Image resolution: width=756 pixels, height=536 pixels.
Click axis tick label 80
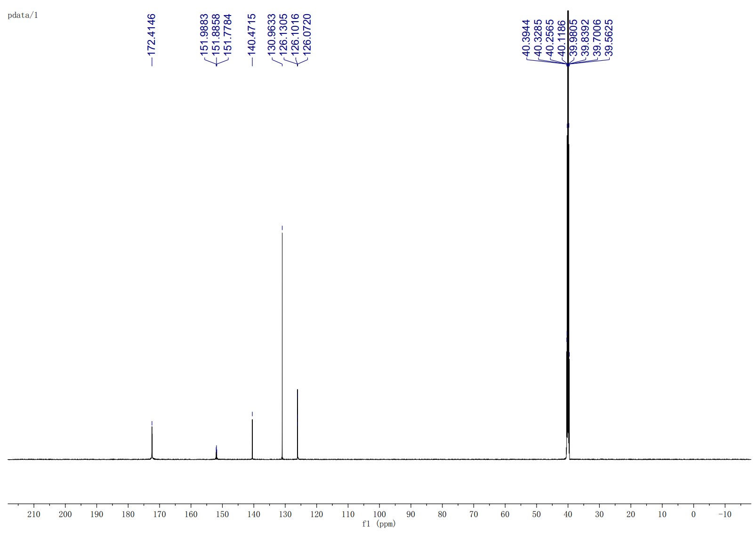[x=442, y=514]
